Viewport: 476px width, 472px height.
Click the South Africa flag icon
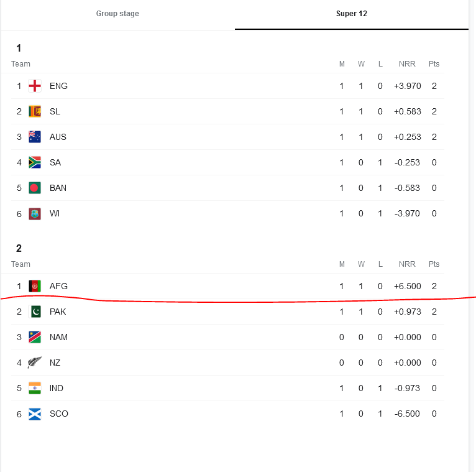[x=35, y=162]
